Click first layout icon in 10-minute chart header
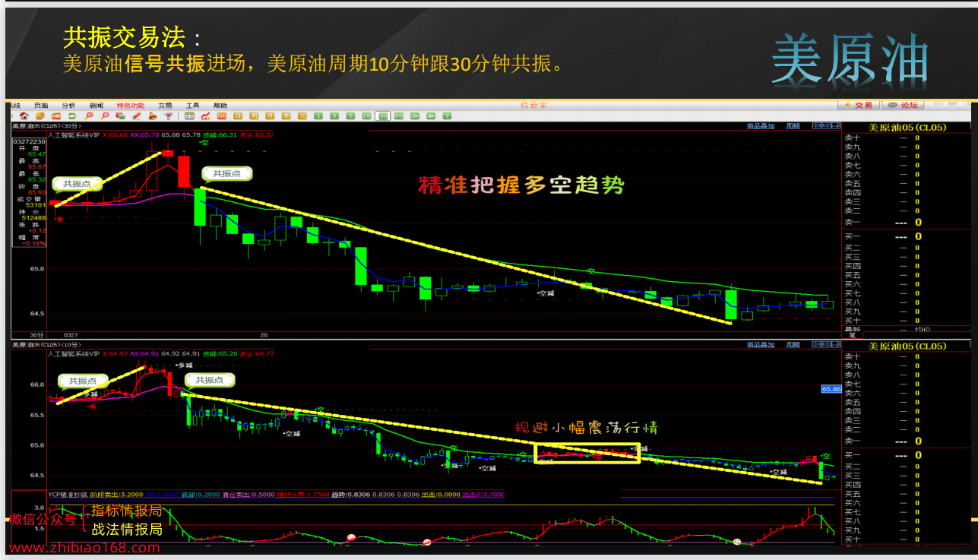Viewport: 978px width, 560px height. [x=816, y=345]
